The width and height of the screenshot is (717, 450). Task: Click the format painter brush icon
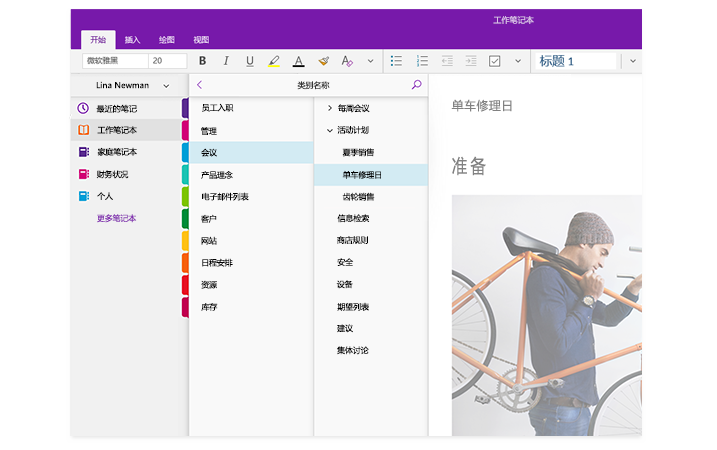(323, 61)
